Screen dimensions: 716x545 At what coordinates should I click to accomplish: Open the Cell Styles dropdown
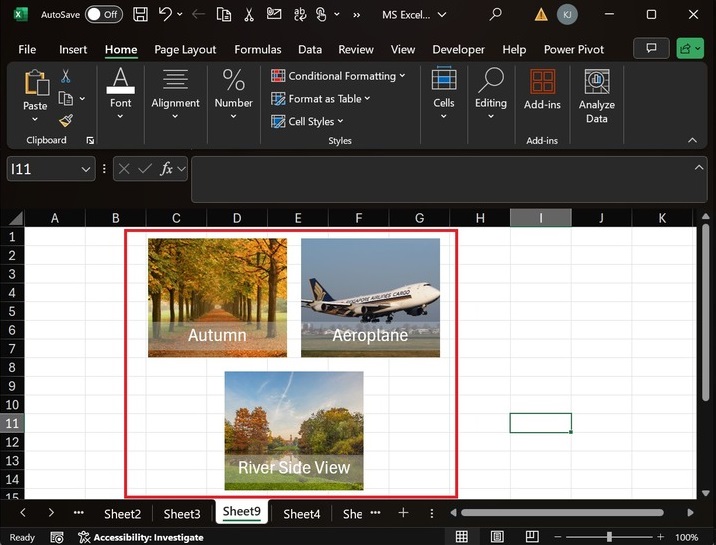(x=311, y=121)
